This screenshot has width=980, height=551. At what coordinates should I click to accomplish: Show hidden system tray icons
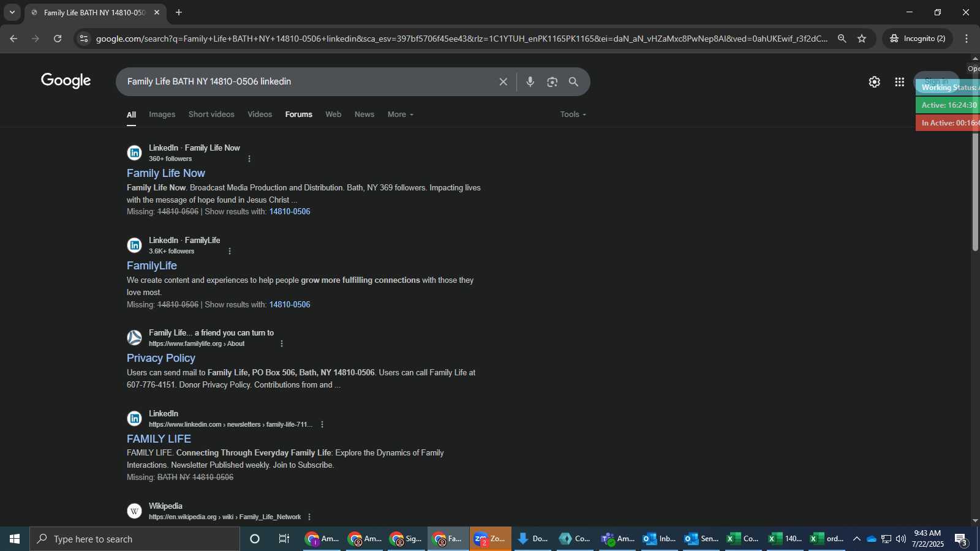tap(856, 539)
